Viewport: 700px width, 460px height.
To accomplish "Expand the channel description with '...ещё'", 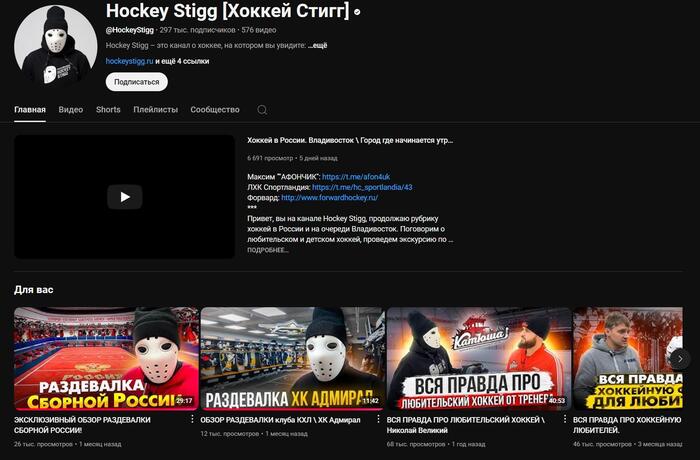I will [317, 45].
